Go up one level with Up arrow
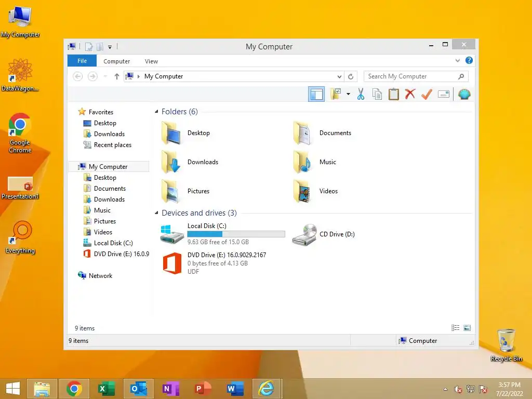This screenshot has width=532, height=399. point(117,76)
